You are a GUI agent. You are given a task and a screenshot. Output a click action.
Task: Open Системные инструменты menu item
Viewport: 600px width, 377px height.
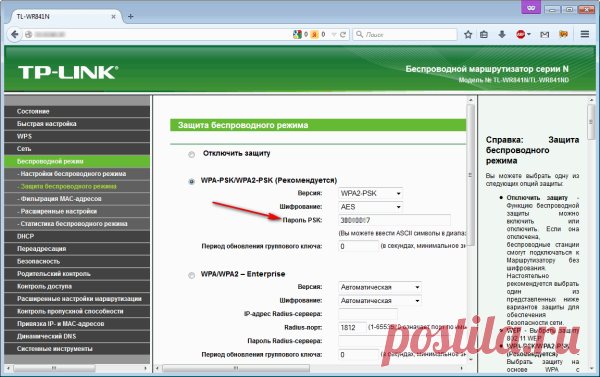click(x=77, y=349)
